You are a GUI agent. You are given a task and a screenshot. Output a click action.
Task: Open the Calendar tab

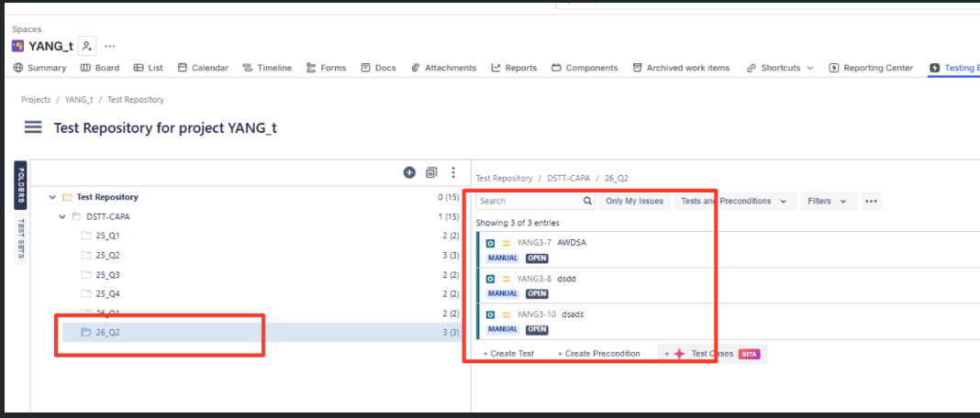pos(203,68)
